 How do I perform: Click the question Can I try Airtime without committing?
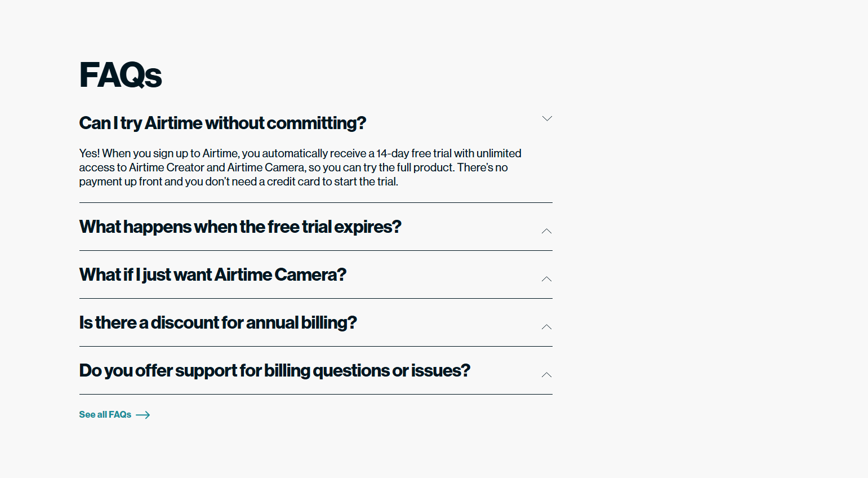coord(222,123)
